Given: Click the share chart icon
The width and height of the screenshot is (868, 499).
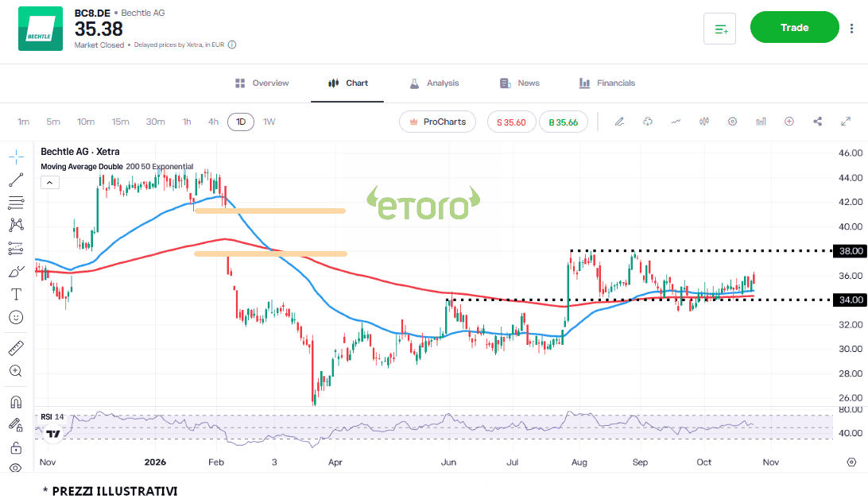Looking at the screenshot, I should click(818, 122).
